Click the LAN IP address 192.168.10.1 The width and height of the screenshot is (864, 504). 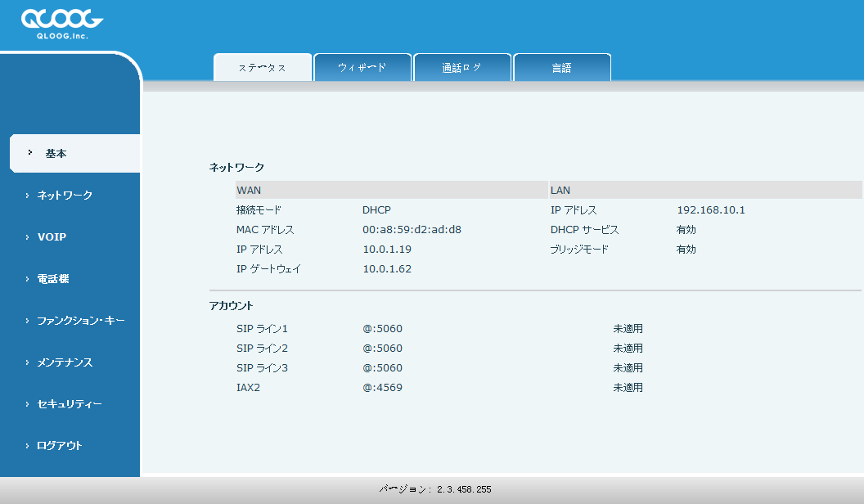point(710,210)
